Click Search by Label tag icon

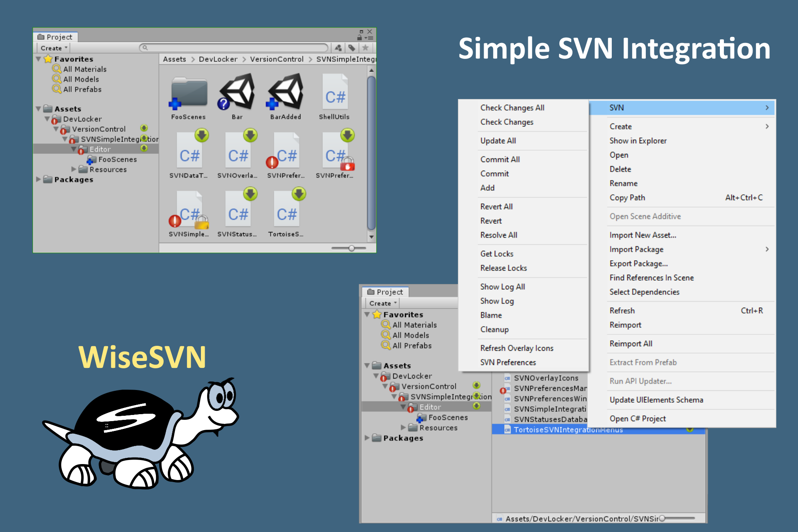click(352, 48)
